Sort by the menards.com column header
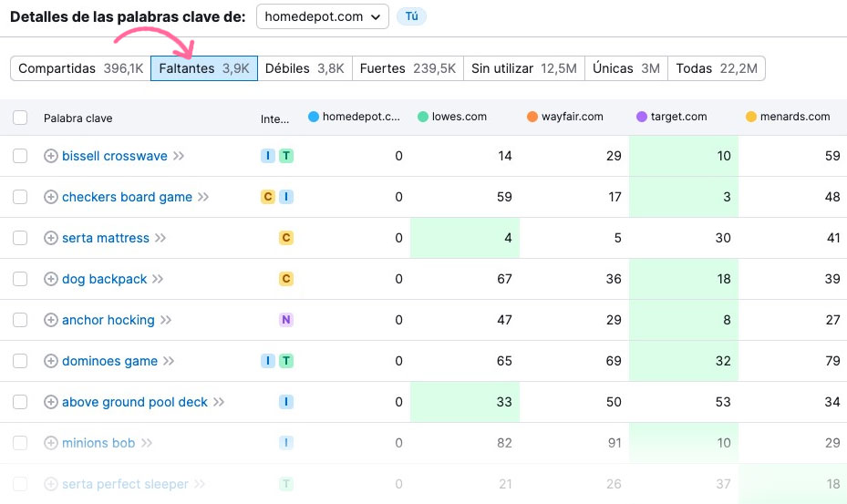 794,117
